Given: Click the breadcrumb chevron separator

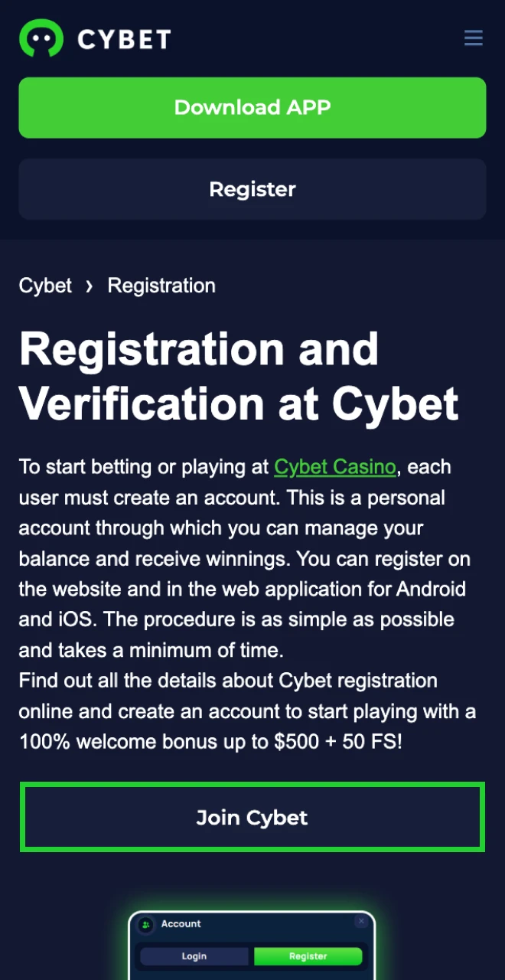Looking at the screenshot, I should pyautogui.click(x=90, y=286).
